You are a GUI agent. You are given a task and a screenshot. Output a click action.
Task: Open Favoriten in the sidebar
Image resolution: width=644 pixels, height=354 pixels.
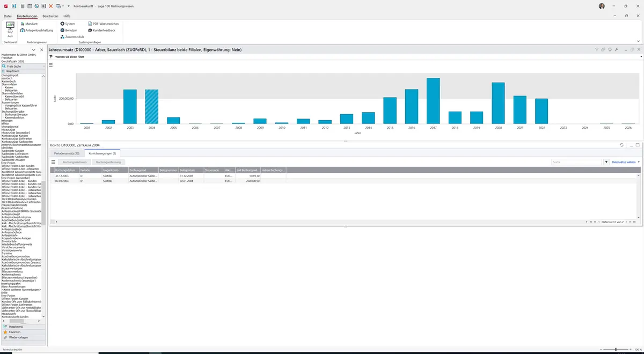[24, 332]
